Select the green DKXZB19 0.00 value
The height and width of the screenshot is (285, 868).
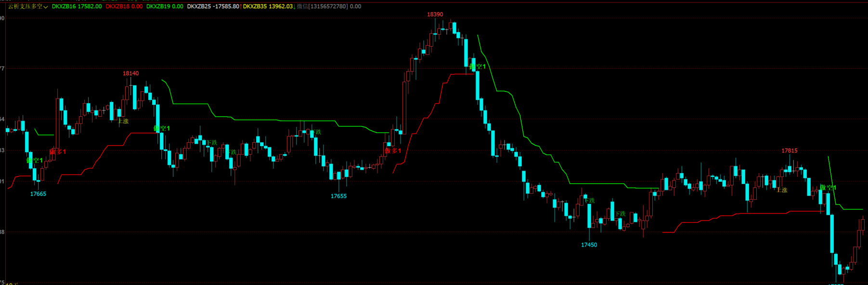(x=165, y=6)
